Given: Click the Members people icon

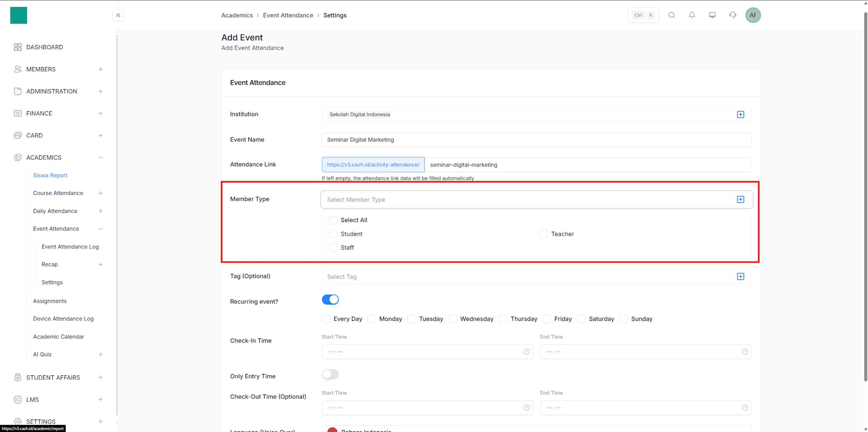Looking at the screenshot, I should point(18,69).
